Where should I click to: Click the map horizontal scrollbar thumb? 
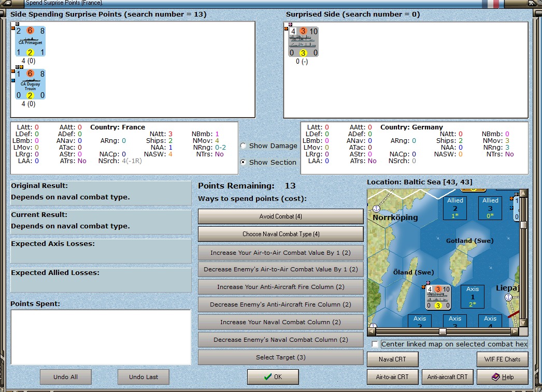[x=442, y=331]
